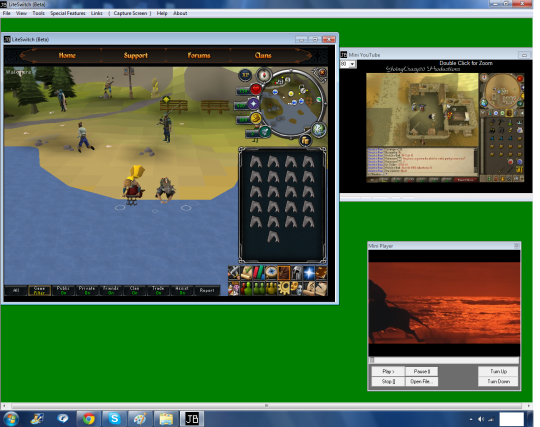Image resolution: width=540 pixels, height=427 pixels.
Task: Click the main window horizontal scrollbar
Action: point(266,405)
